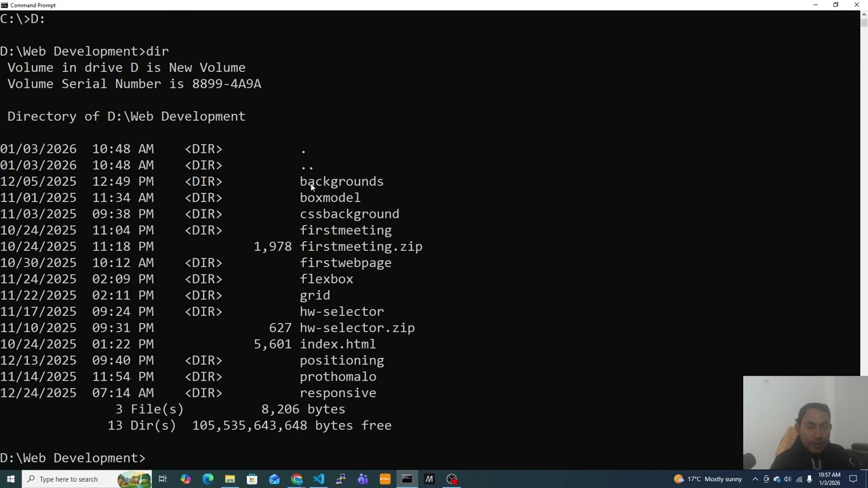Open the Mail app in taskbar
This screenshot has width=868, height=488.
pos(274,479)
